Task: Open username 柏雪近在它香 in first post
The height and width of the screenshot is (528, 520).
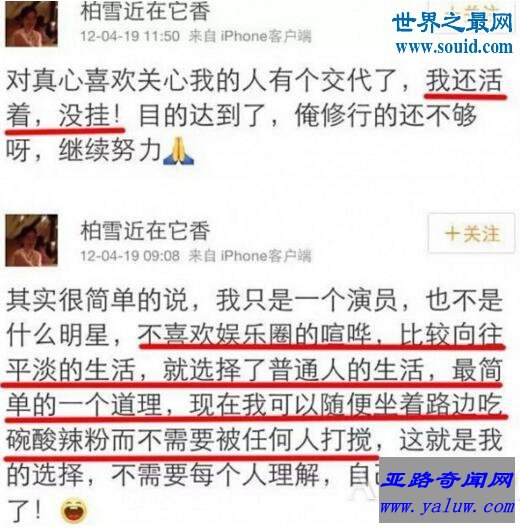Action: pyautogui.click(x=145, y=11)
